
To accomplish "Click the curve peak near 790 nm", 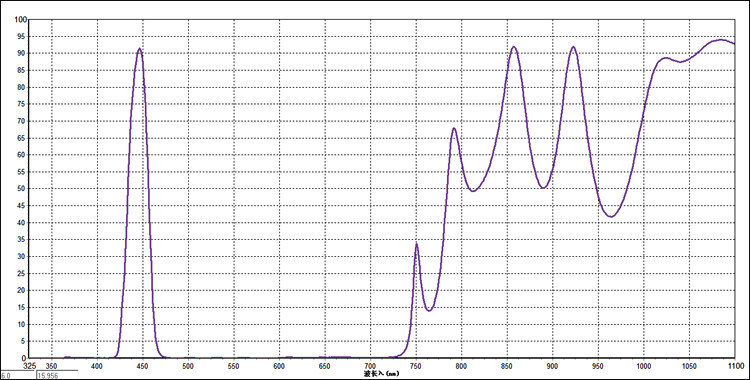I will coord(454,128).
